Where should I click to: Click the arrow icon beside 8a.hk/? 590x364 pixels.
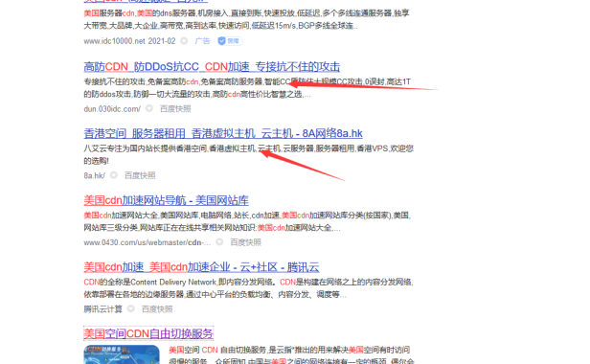point(114,175)
